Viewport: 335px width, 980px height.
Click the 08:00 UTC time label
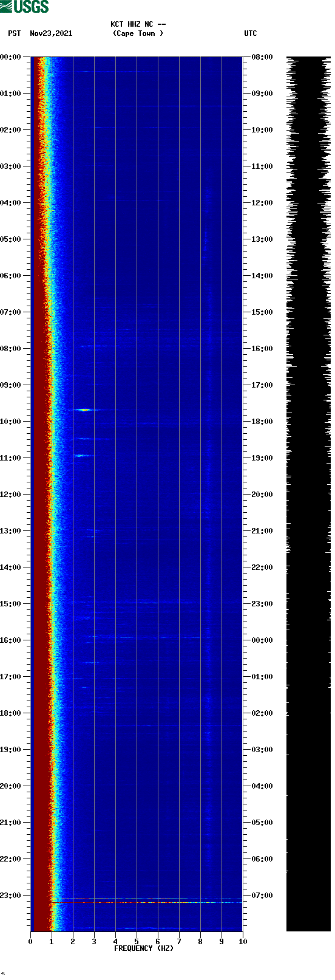262,57
